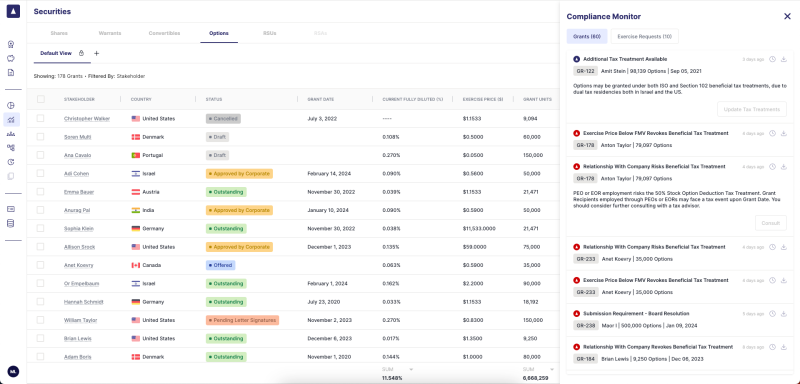Download the GR-178 Exercise Price Below FMV alert
This screenshot has width=800, height=384.
coord(784,133)
